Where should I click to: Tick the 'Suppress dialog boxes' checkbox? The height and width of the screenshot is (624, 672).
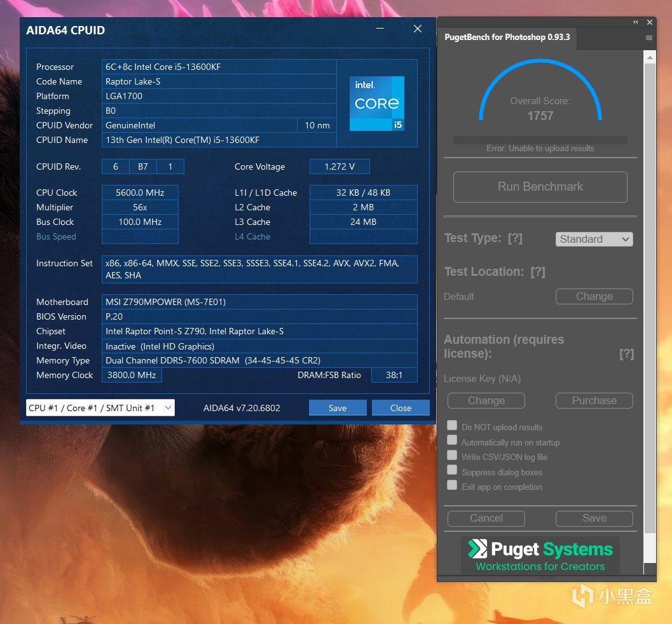point(452,470)
